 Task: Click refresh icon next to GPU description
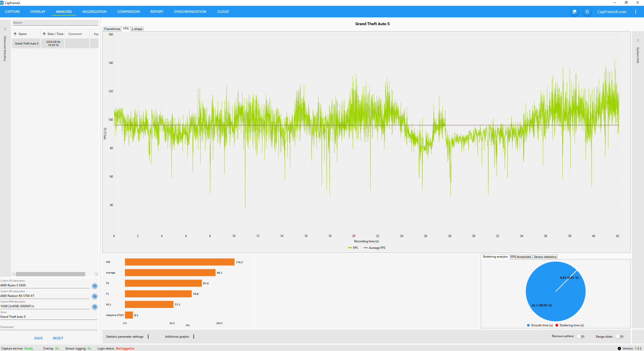pyautogui.click(x=95, y=296)
